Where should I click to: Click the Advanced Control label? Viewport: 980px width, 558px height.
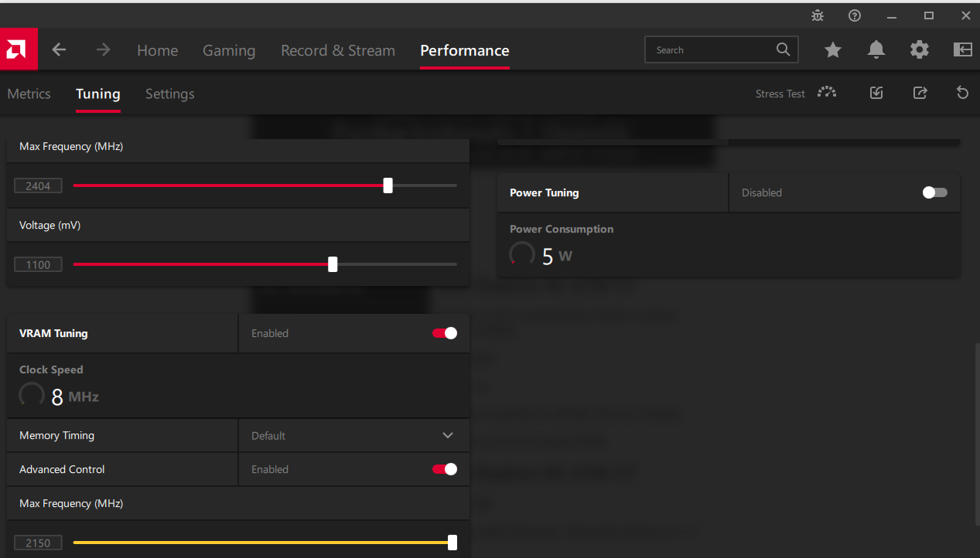click(62, 469)
